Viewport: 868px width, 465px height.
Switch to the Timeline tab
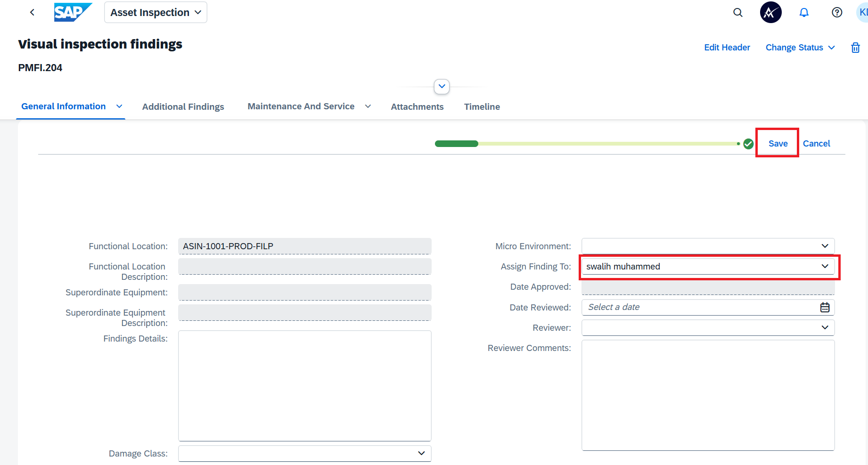coord(482,107)
